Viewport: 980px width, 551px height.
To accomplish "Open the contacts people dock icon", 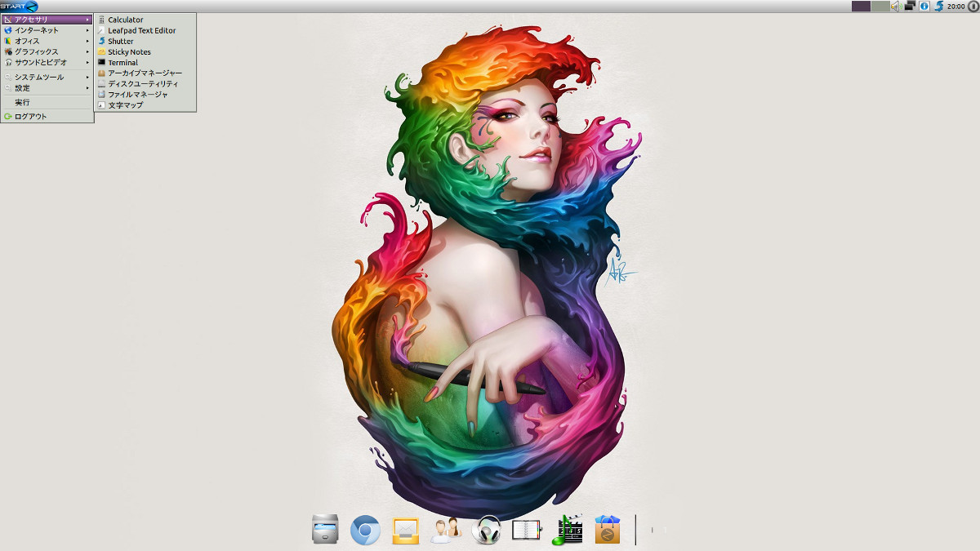I will tap(447, 531).
